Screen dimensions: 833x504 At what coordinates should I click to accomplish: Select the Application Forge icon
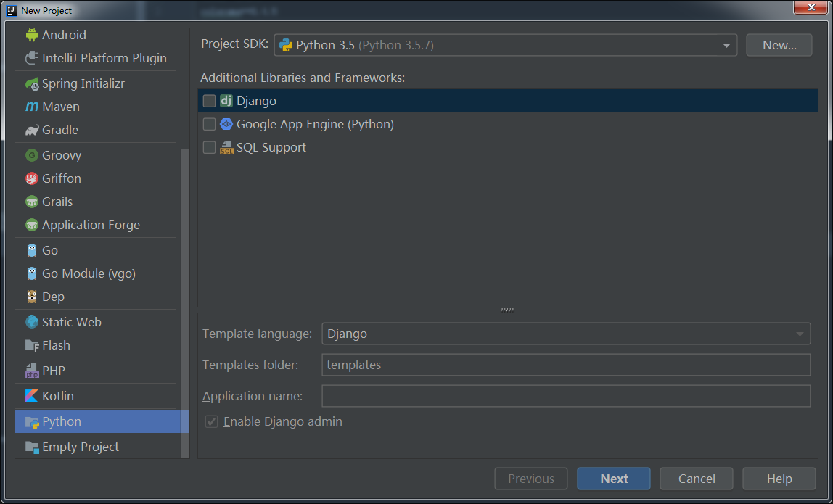pos(32,226)
